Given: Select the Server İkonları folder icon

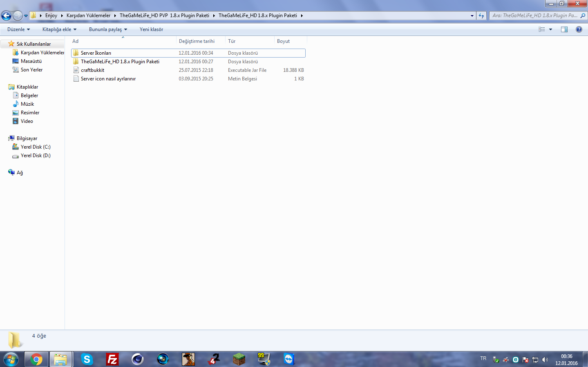Looking at the screenshot, I should (76, 53).
